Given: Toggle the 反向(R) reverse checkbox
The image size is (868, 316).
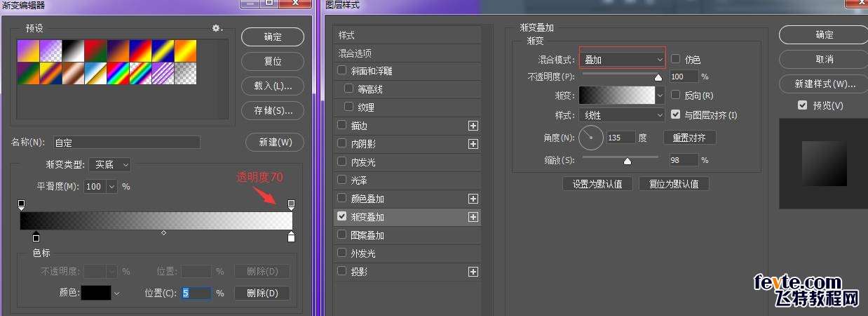Looking at the screenshot, I should coord(676,94).
